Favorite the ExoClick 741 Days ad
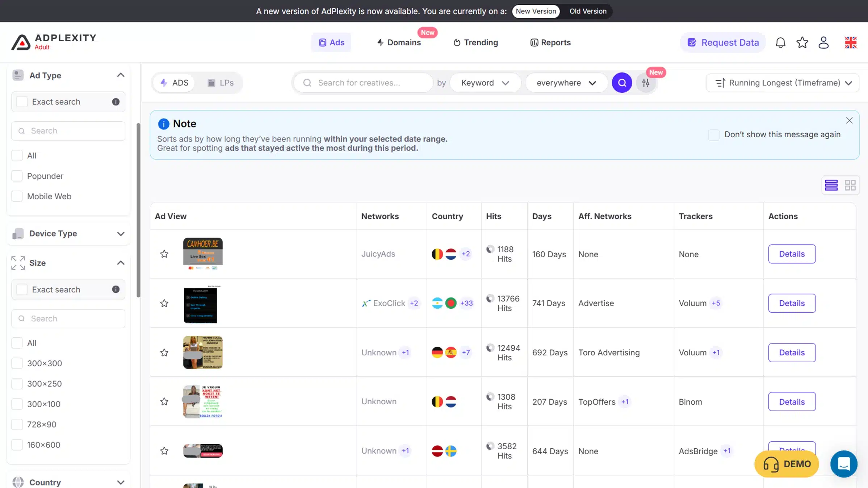The height and width of the screenshot is (488, 868). point(164,303)
